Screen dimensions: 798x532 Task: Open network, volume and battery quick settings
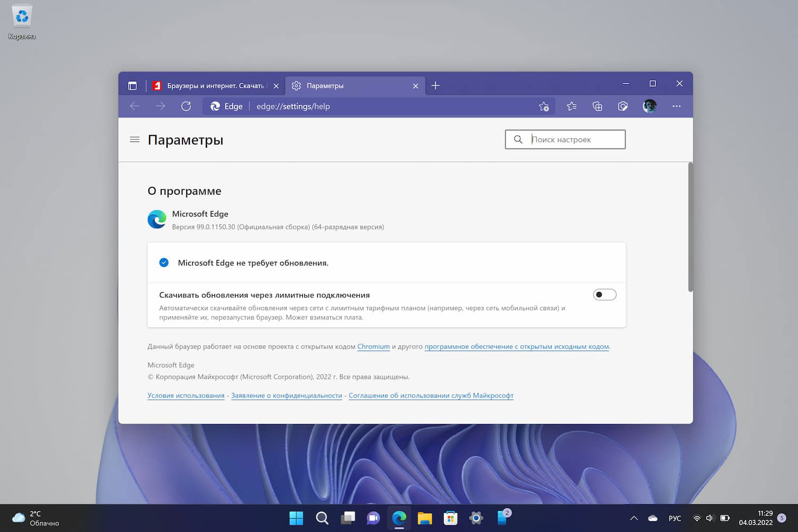pos(711,518)
